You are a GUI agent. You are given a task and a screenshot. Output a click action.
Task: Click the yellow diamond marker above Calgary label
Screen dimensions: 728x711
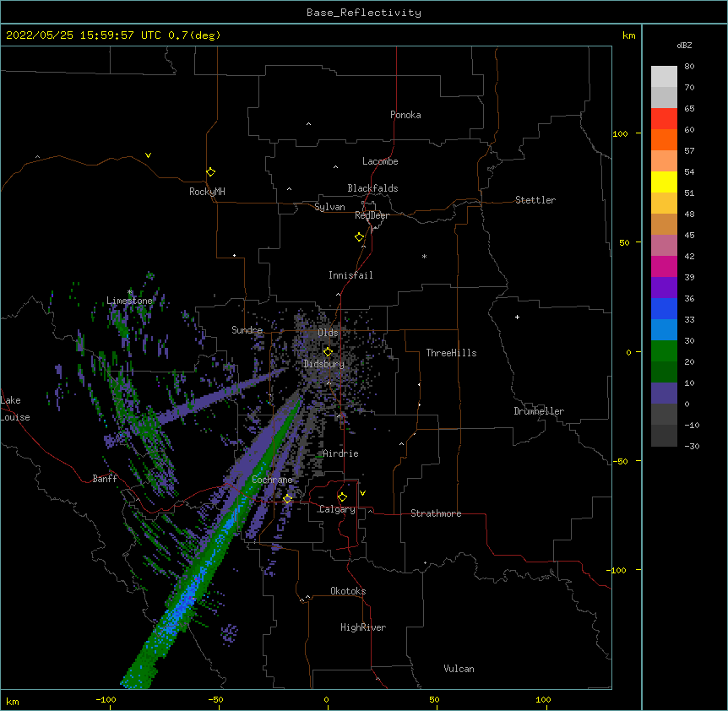[342, 497]
